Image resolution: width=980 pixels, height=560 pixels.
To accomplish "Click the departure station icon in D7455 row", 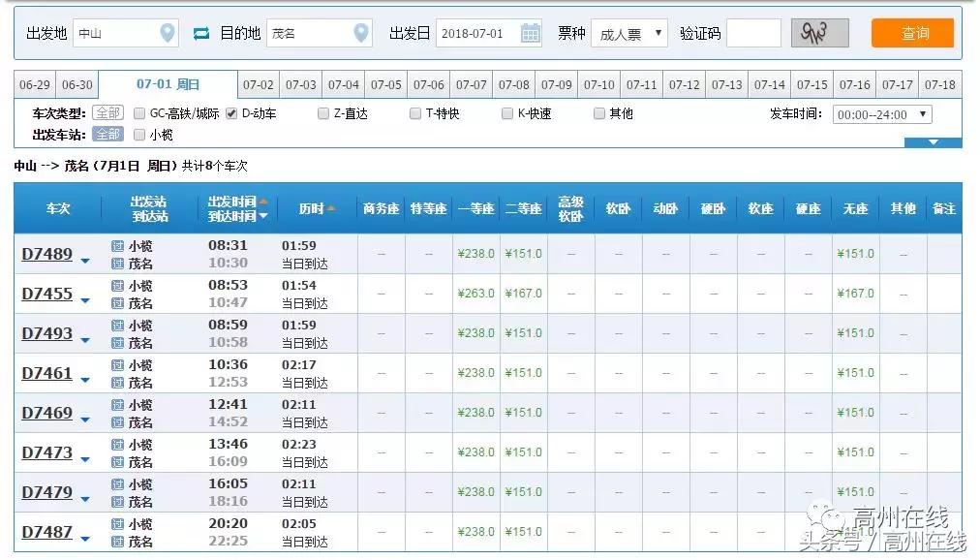I will (x=117, y=286).
